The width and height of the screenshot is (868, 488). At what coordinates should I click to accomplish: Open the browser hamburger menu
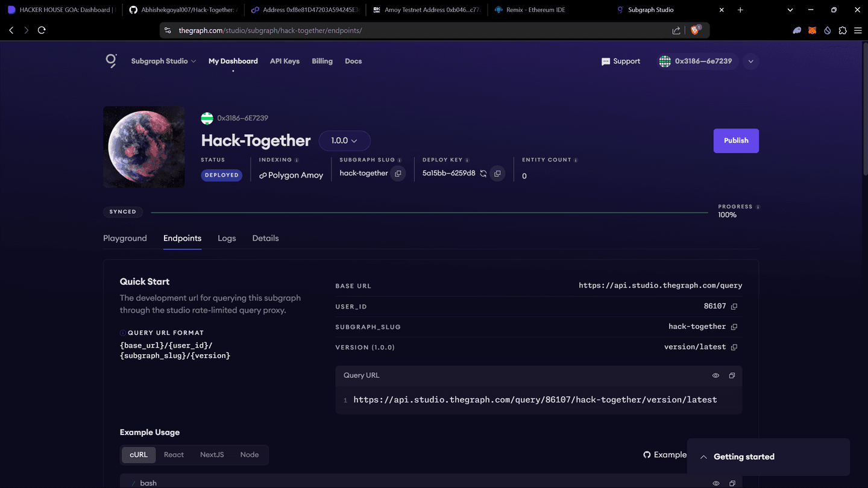[858, 30]
